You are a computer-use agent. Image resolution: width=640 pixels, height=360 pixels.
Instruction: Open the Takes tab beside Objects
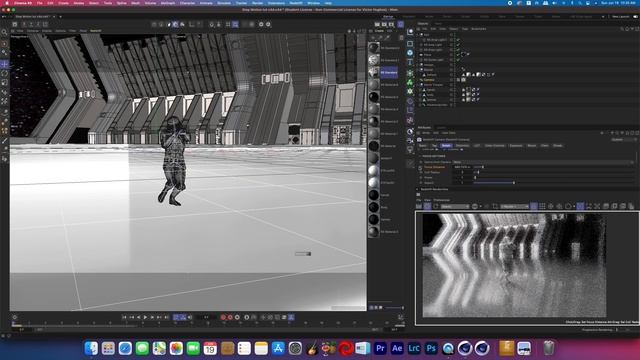click(x=438, y=24)
